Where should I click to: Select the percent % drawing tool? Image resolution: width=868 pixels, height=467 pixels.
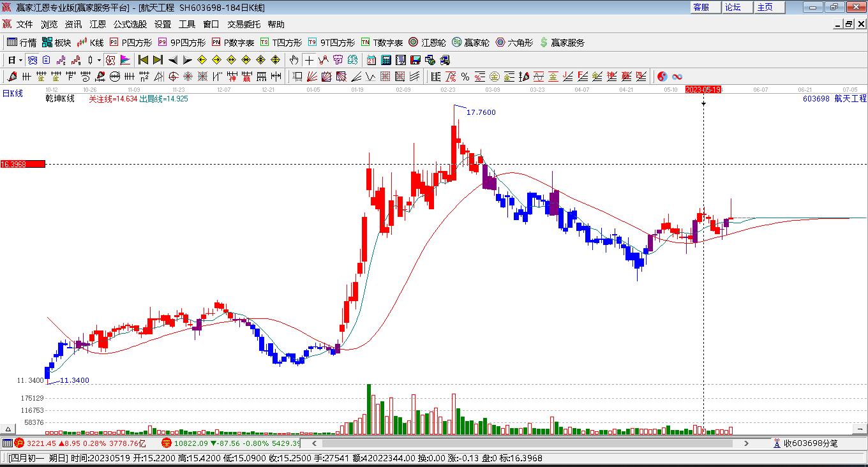[465, 77]
